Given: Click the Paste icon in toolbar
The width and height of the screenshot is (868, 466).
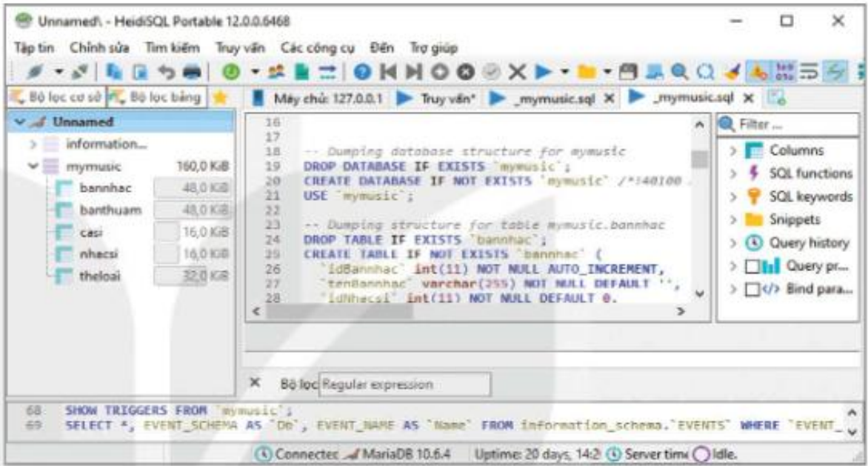Looking at the screenshot, I should [x=141, y=72].
